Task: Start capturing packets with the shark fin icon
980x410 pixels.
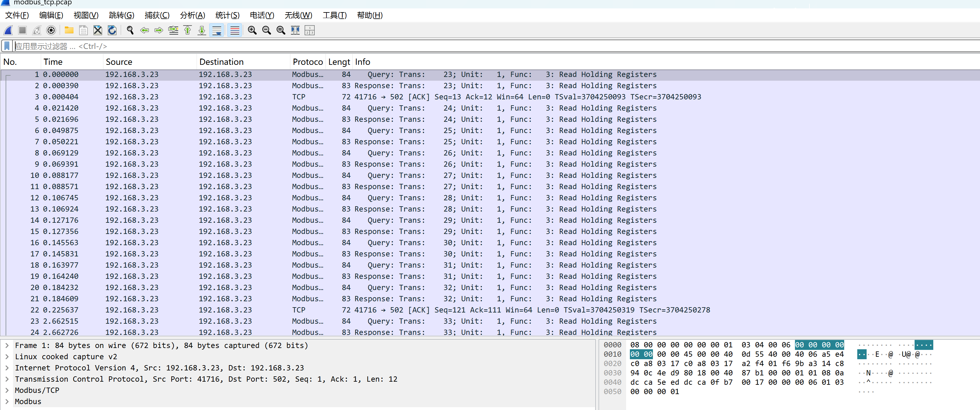Action: [x=8, y=31]
